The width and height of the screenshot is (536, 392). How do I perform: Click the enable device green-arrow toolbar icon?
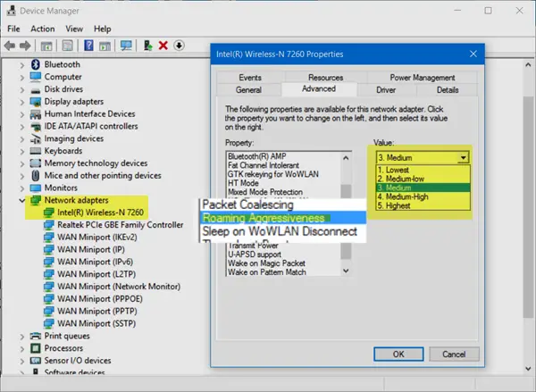pos(148,45)
